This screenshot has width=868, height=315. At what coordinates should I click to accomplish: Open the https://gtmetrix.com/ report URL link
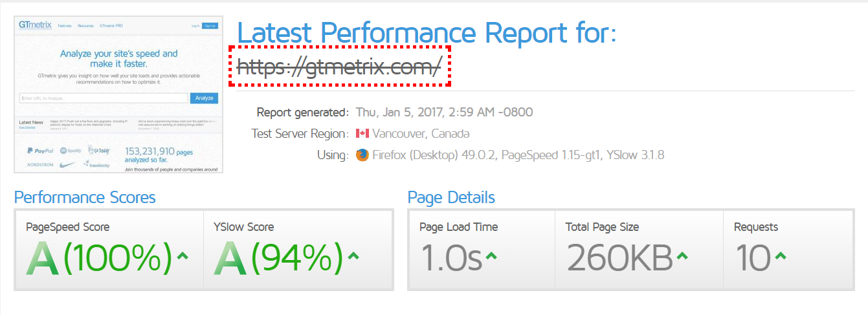point(339,66)
